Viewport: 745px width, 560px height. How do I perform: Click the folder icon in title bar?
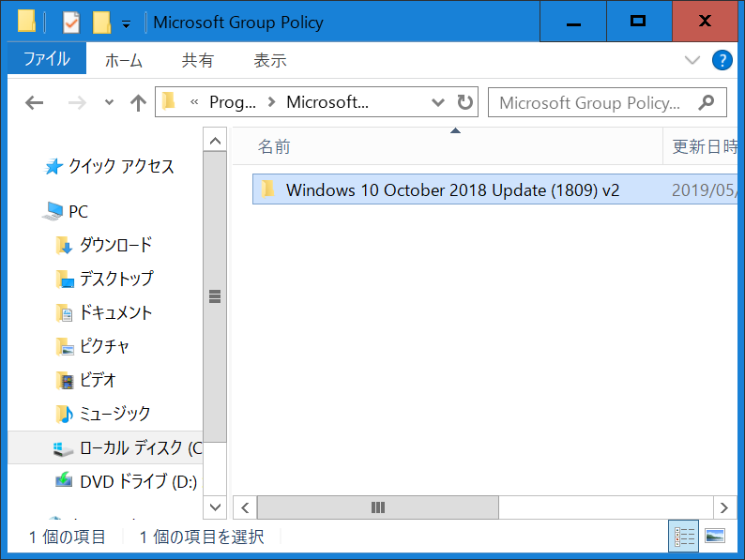pos(26,22)
